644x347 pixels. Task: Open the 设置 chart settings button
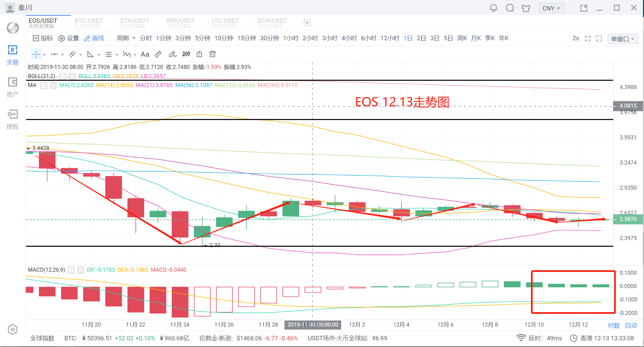click(69, 38)
